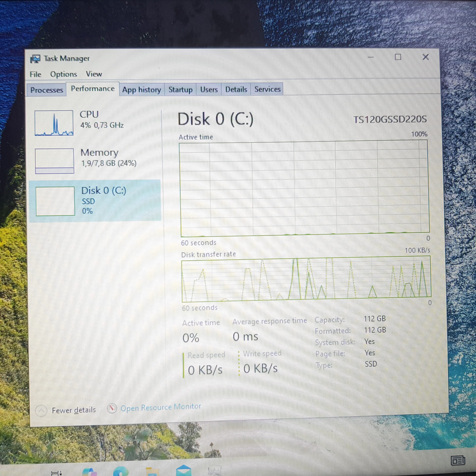Viewport: 476px width, 476px height.
Task: Click the System disk Yes value
Action: coord(369,342)
